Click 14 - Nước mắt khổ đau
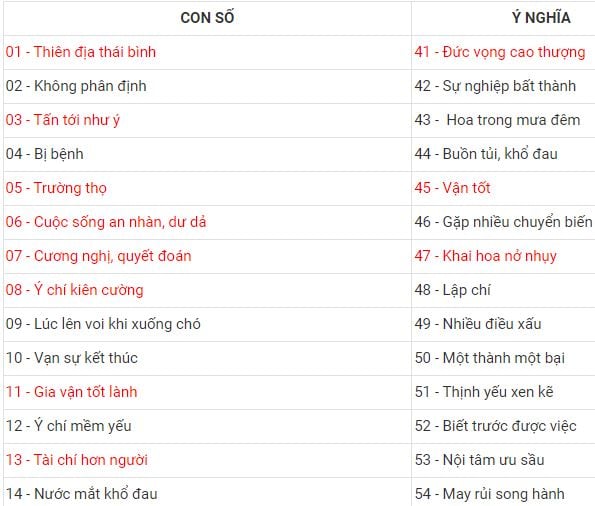Image resolution: width=595 pixels, height=506 pixels. [82, 494]
